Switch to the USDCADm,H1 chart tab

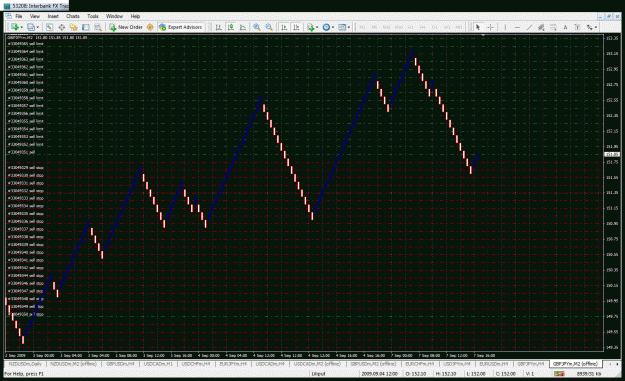158,364
